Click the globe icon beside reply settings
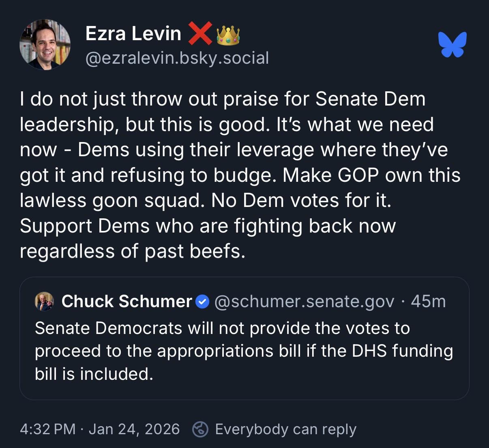489x448 pixels. point(200,429)
